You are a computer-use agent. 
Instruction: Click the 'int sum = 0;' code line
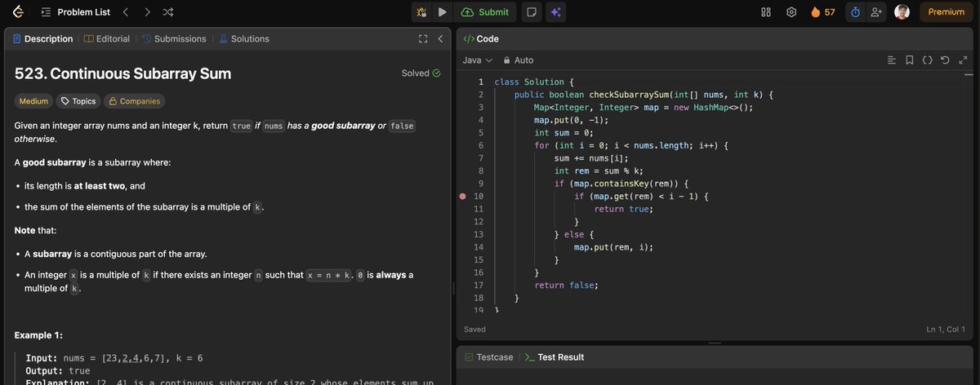click(x=563, y=133)
